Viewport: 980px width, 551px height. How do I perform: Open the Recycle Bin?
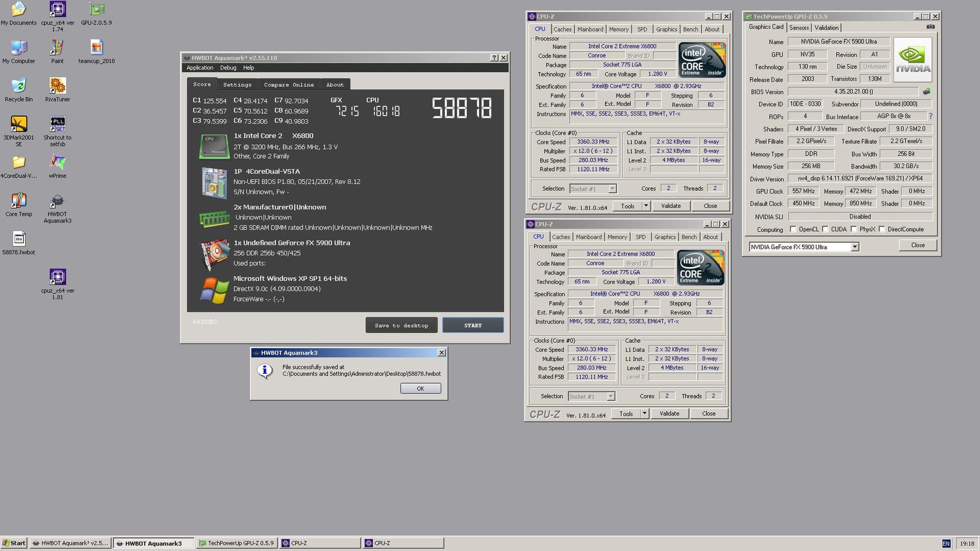(x=19, y=90)
